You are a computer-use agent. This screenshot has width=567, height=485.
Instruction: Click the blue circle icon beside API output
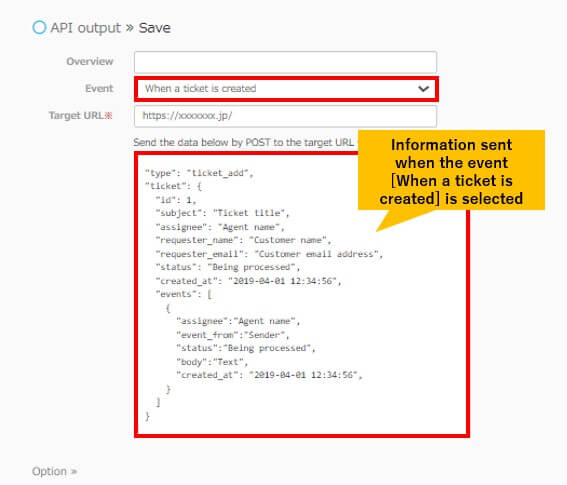point(39,27)
